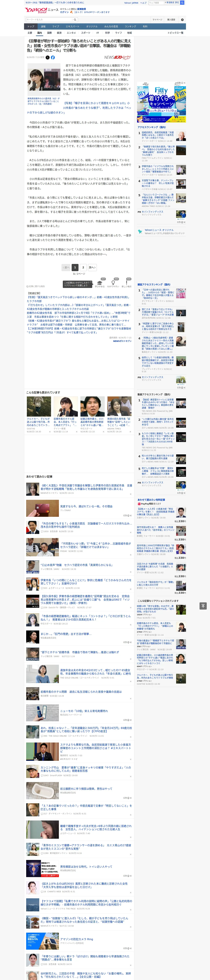Viewport: 210px width, 980px height.
Task: Click the Fitty 着けくらべキャンペーン banner
Action: [162, 102]
